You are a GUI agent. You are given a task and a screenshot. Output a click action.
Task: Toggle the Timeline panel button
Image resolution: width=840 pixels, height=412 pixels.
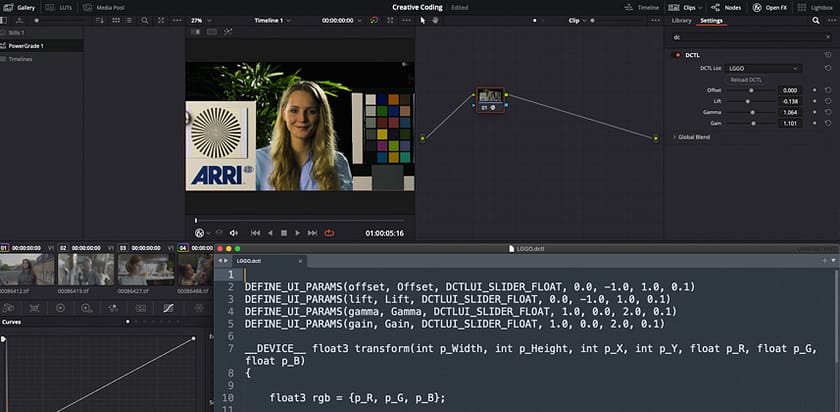point(642,8)
